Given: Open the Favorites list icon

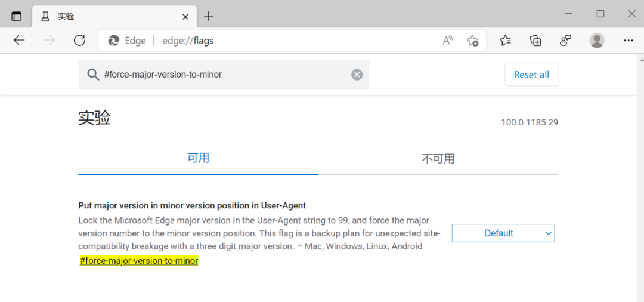Looking at the screenshot, I should 505,40.
